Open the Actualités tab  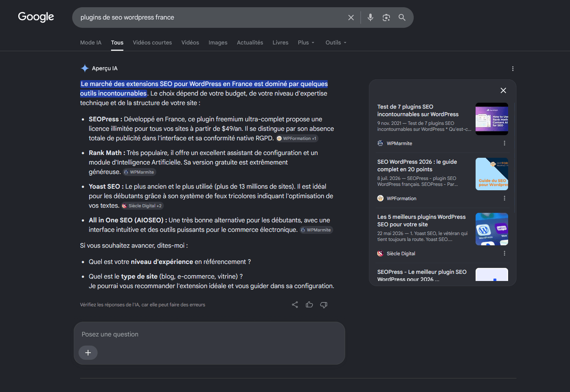[x=250, y=42]
